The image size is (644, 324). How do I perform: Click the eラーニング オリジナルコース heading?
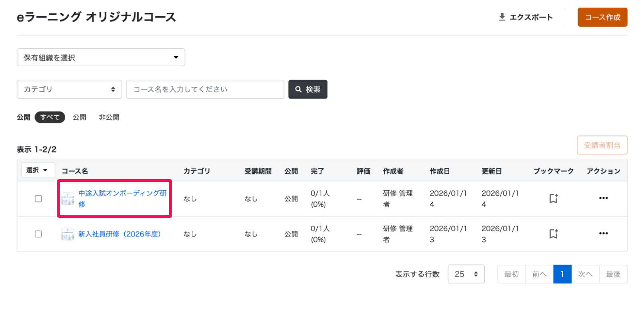[x=96, y=17]
